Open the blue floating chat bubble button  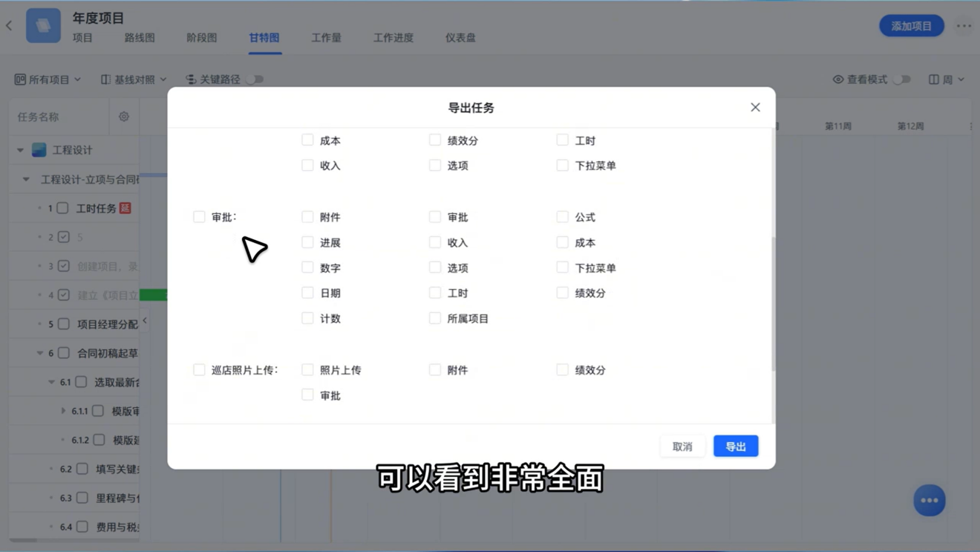tap(930, 500)
